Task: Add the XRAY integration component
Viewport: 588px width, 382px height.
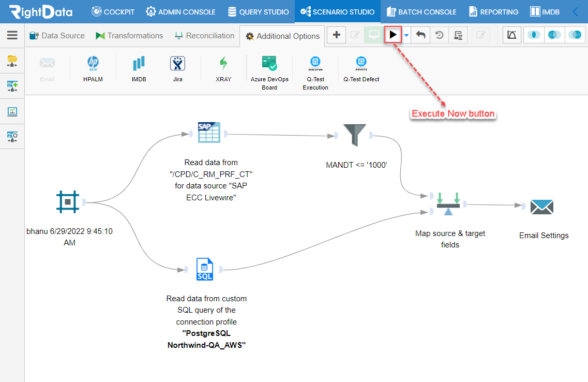Action: tap(223, 69)
